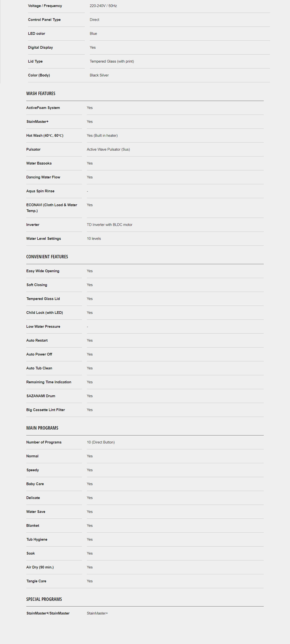Click the WASH FEATURES section heading
290x644 pixels.
pos(41,94)
